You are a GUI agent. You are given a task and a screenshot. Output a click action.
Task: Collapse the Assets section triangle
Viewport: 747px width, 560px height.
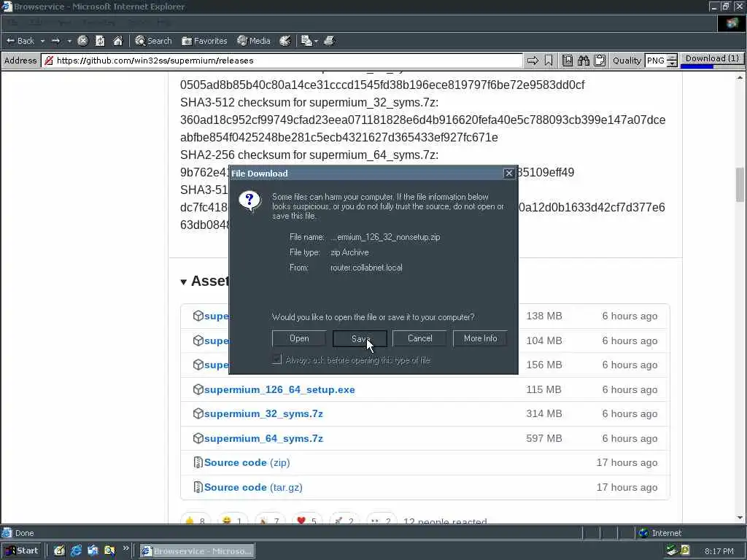pos(183,282)
